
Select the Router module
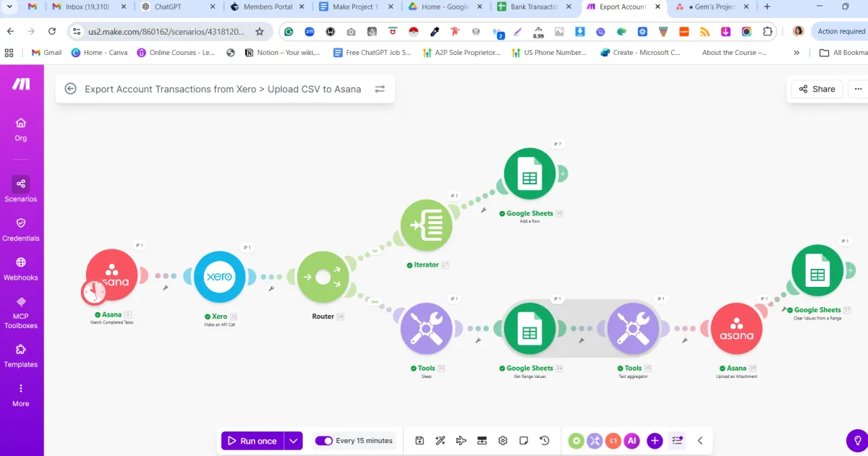pos(323,277)
